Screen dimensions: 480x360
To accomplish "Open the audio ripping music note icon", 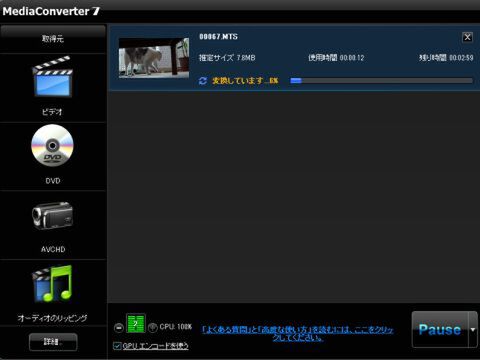I will (x=52, y=283).
